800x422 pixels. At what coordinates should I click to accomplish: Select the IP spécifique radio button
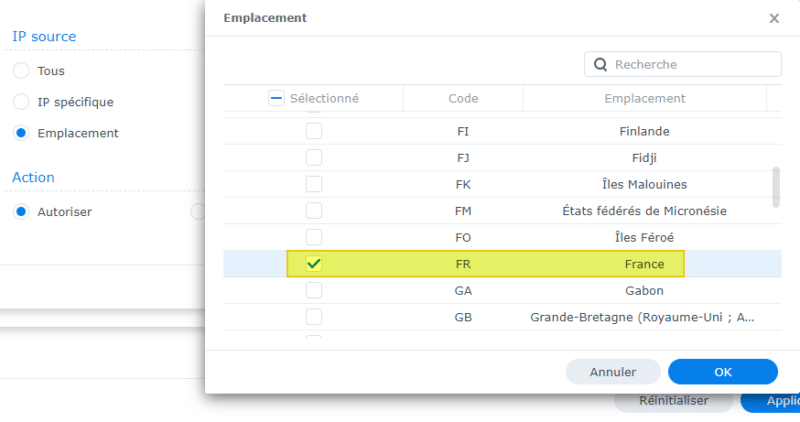point(21,102)
